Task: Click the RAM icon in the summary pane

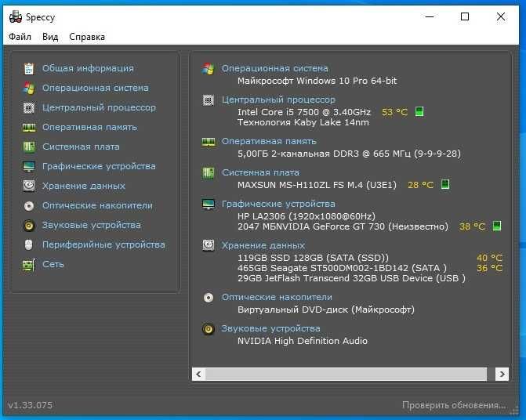Action: [209, 142]
